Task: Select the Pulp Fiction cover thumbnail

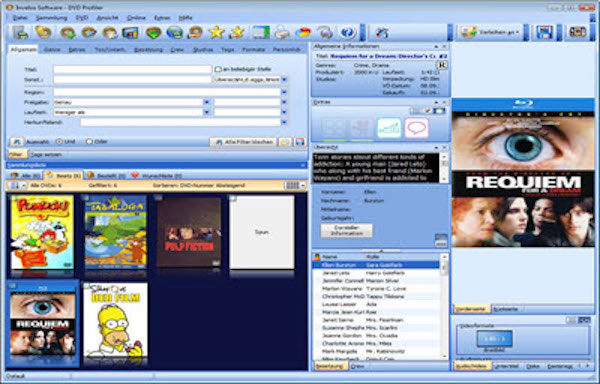Action: pyautogui.click(x=189, y=232)
